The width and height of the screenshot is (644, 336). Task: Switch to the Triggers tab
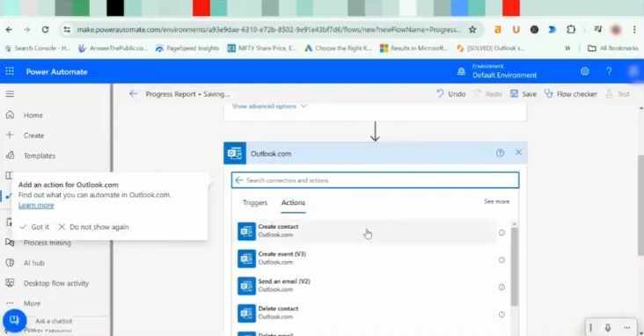254,202
